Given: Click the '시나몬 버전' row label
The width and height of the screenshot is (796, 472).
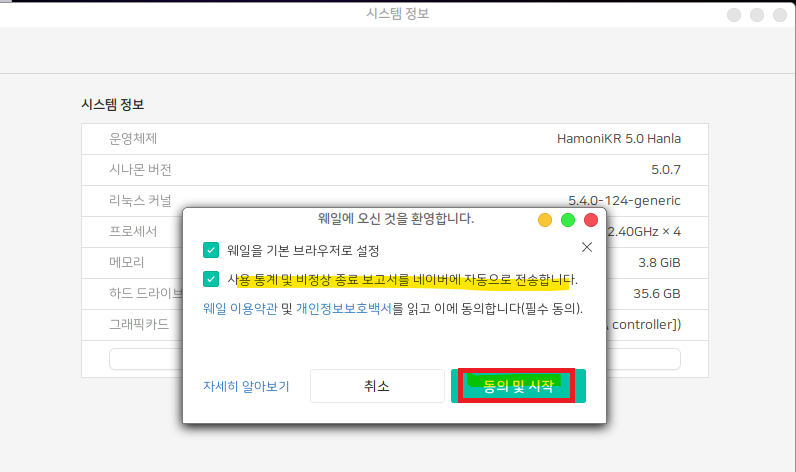Looking at the screenshot, I should (141, 170).
